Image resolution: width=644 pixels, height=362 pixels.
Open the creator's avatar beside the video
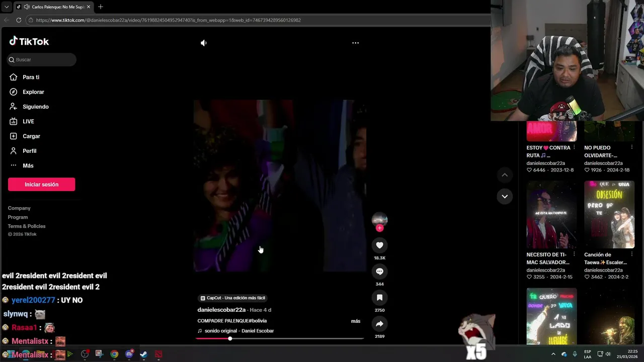(x=379, y=219)
